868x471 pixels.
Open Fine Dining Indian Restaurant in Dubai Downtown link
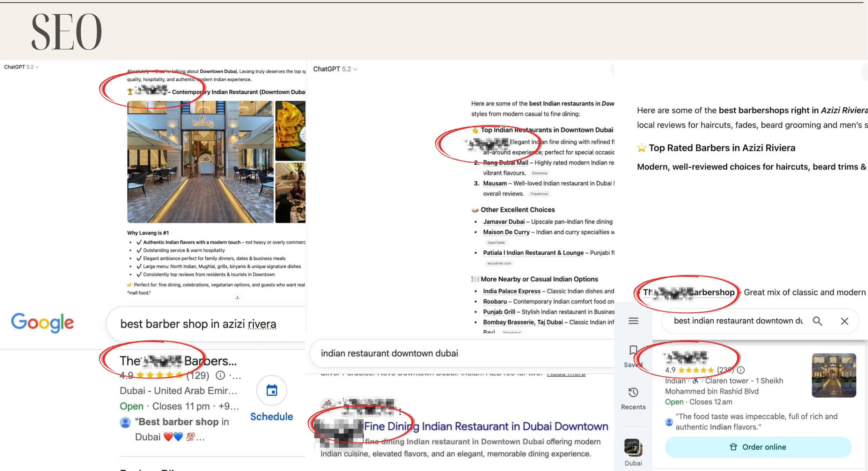(486, 426)
